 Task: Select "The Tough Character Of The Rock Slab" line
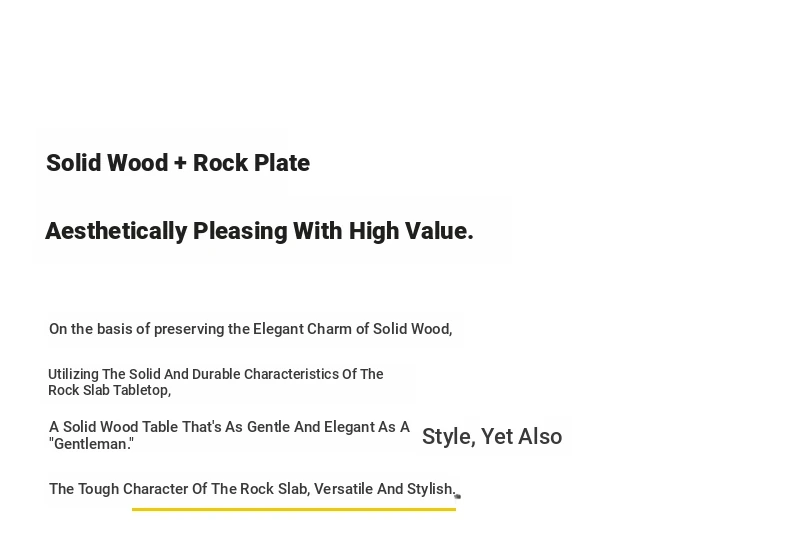252,489
